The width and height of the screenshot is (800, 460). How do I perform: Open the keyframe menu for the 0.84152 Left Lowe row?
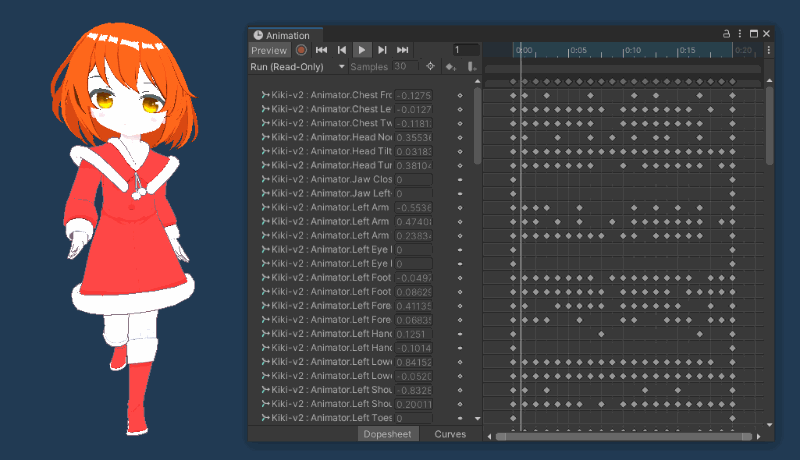coord(460,362)
